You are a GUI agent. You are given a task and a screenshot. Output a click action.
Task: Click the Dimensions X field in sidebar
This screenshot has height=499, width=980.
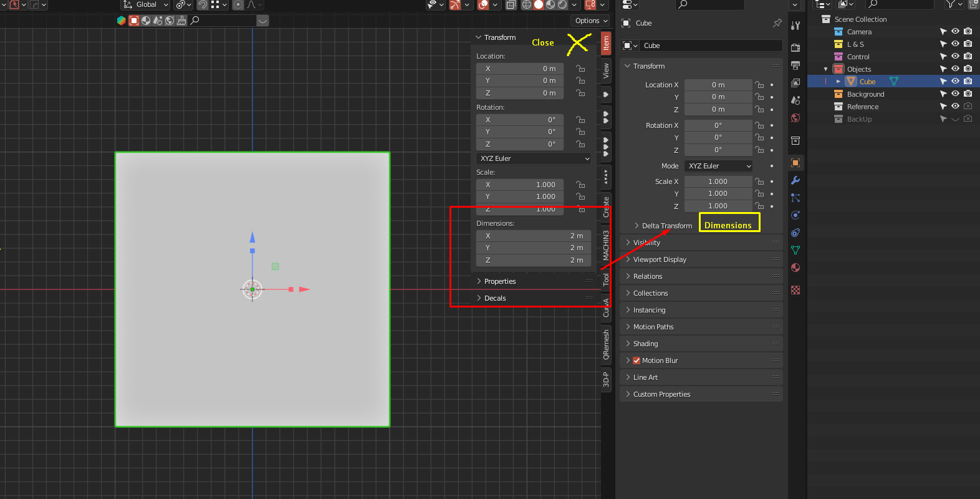point(534,236)
